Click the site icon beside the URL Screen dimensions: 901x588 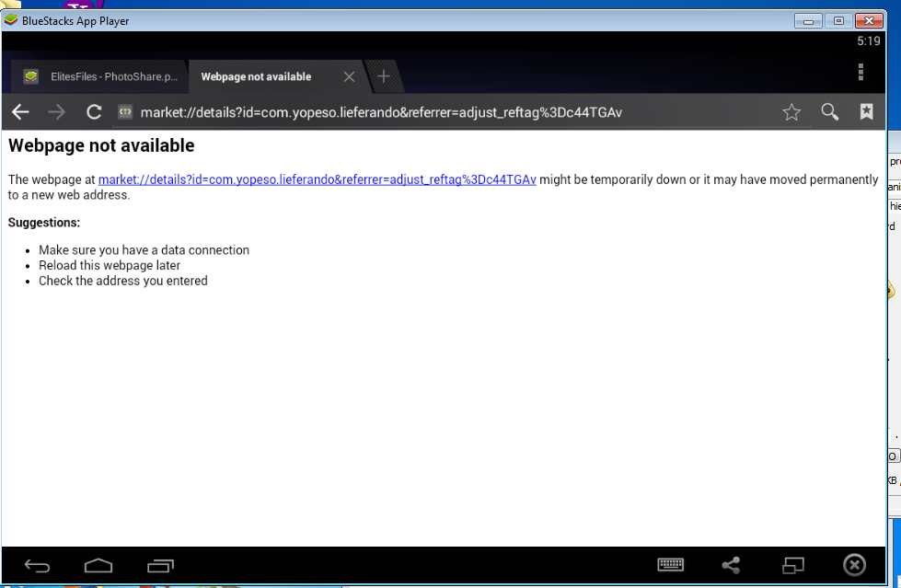click(125, 111)
